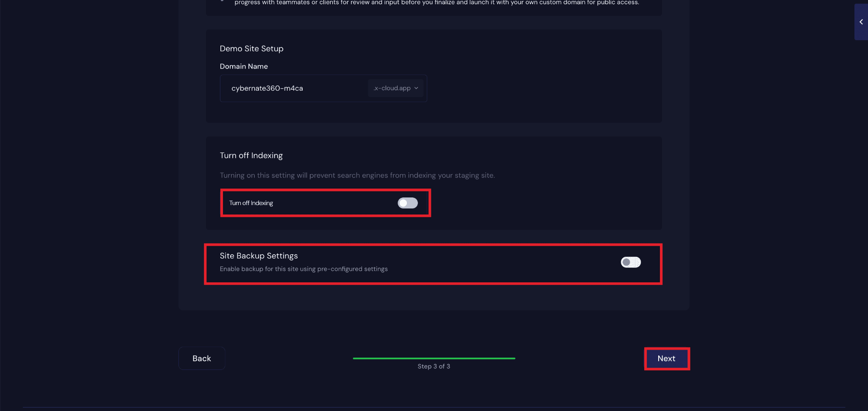Viewport: 868px width, 411px height.
Task: Click the left-pointing chevron at the top-right edge
Action: point(861,22)
